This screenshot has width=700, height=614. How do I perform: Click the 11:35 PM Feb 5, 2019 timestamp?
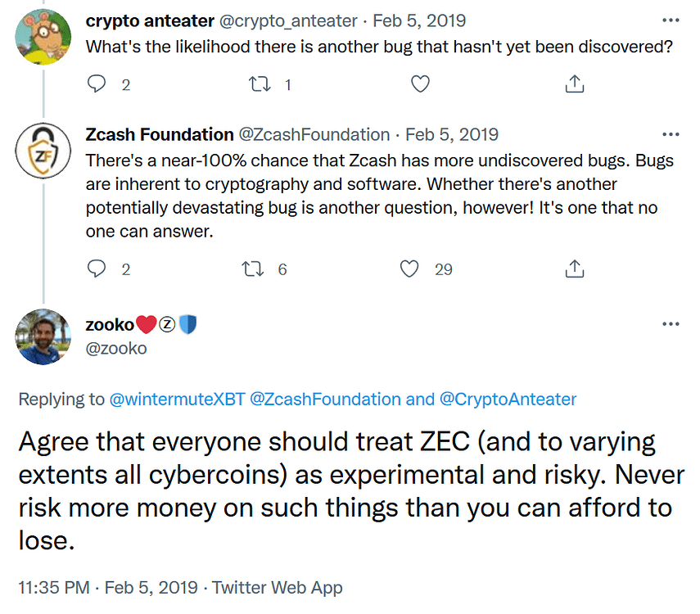[x=107, y=588]
